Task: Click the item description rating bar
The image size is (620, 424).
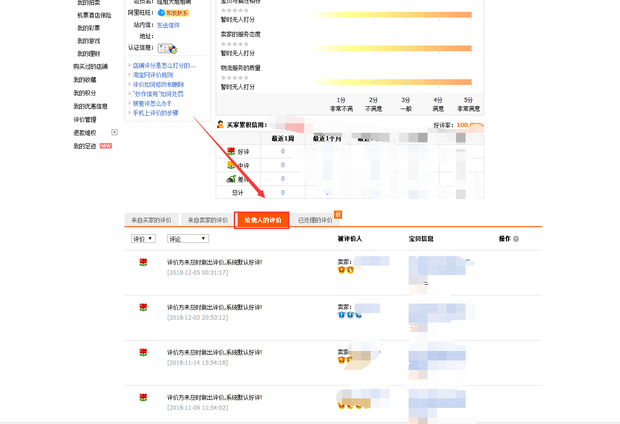Action: tap(391, 15)
